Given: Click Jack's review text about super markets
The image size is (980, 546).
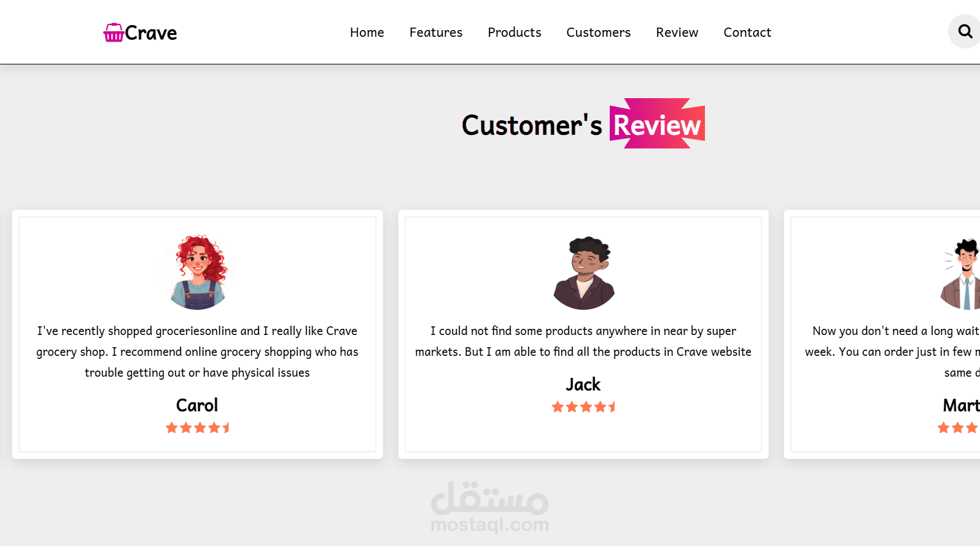Looking at the screenshot, I should click(x=583, y=341).
